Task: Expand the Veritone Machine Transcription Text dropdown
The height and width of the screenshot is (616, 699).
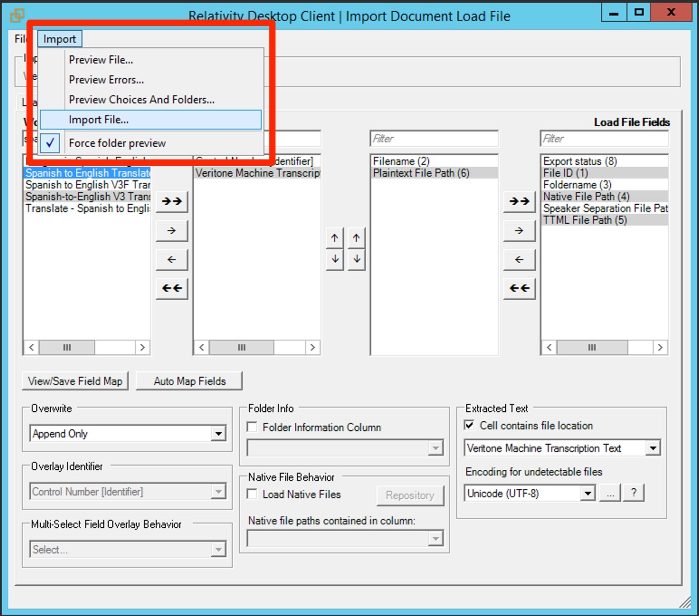Action: pos(652,448)
